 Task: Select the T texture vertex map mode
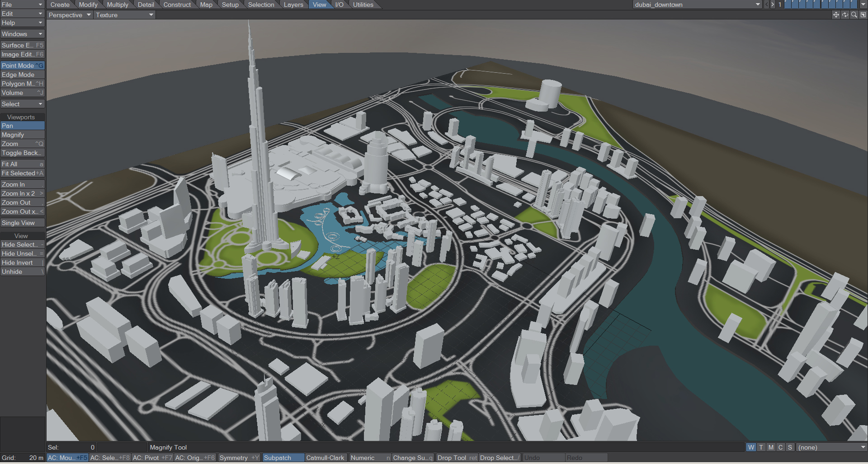[761, 447]
